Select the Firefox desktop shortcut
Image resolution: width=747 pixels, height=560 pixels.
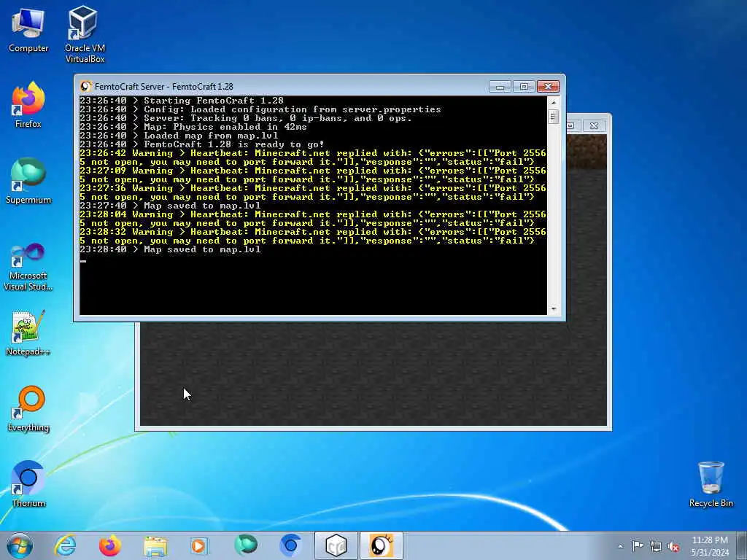point(28,105)
